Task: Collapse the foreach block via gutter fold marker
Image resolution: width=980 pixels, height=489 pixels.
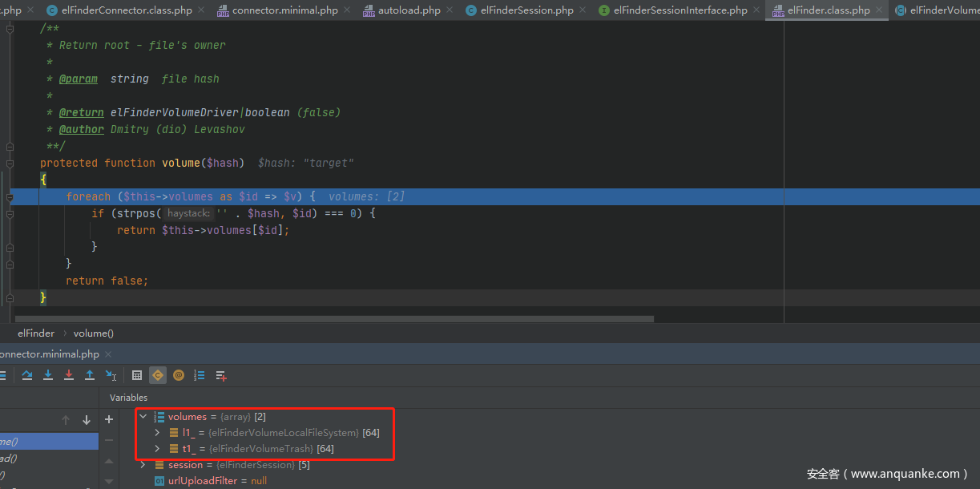Action: coord(10,196)
